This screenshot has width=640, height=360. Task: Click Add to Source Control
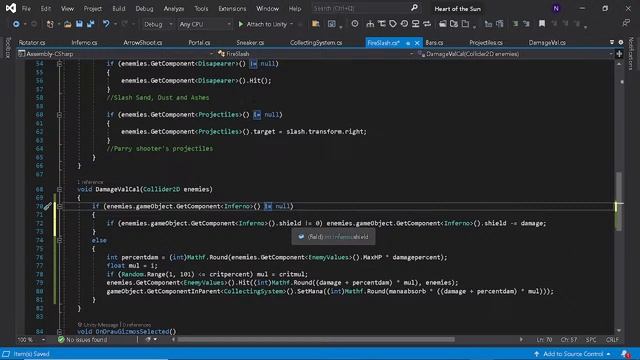tap(573, 354)
